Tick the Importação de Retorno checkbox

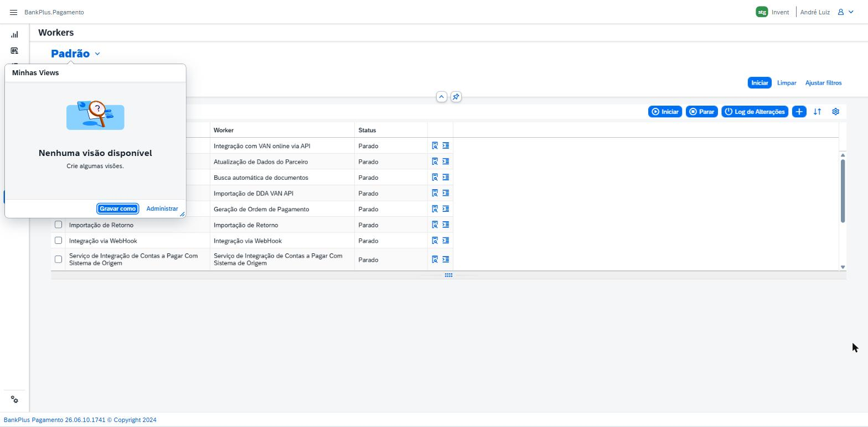[x=58, y=225]
